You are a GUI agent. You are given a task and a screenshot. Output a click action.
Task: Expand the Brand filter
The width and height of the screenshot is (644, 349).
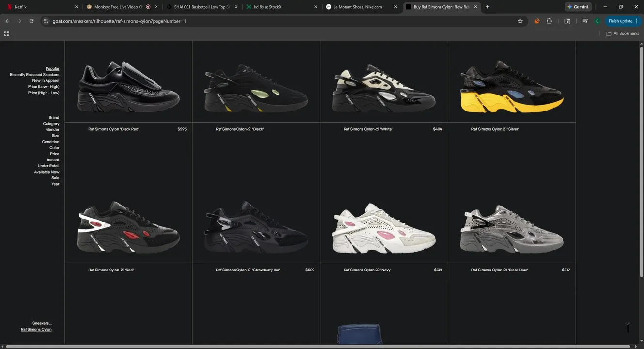pyautogui.click(x=54, y=118)
